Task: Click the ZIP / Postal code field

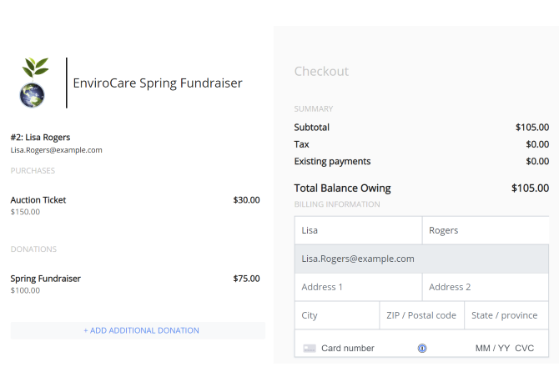Action: 421,315
